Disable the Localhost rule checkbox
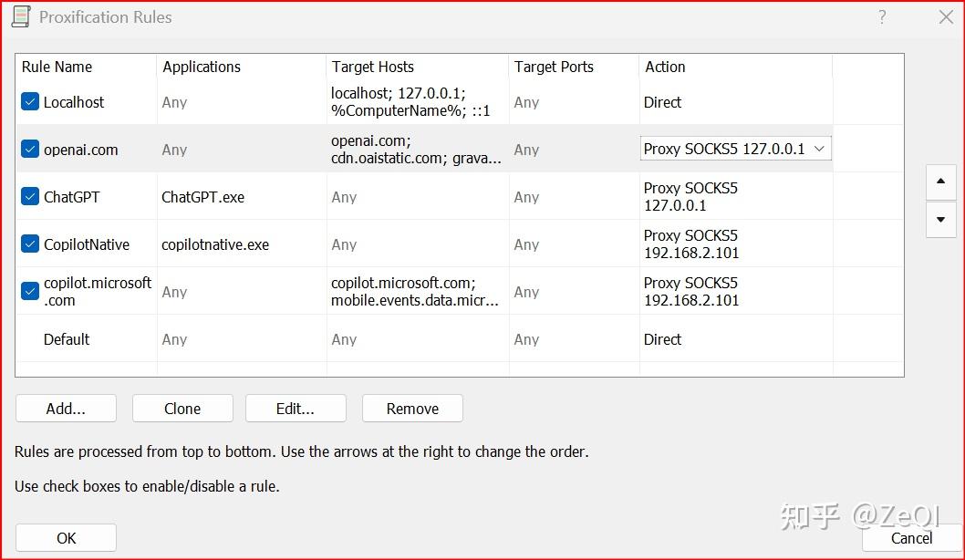The height and width of the screenshot is (560, 965). coord(30,102)
